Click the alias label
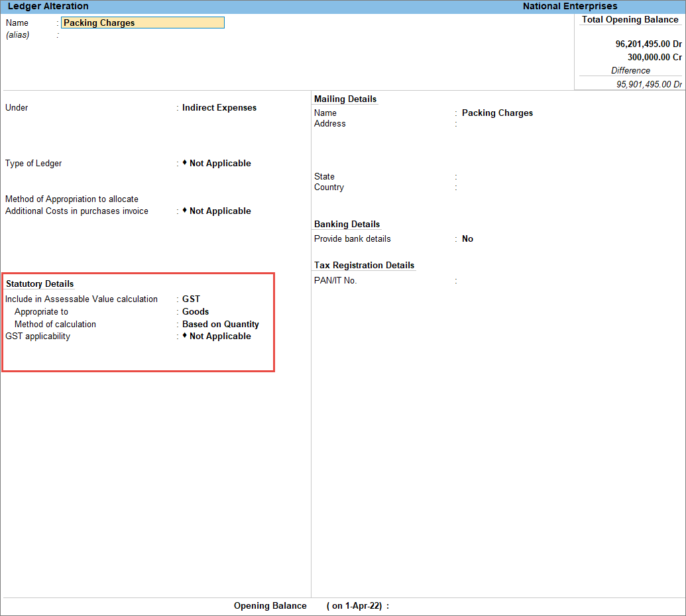 [x=17, y=35]
